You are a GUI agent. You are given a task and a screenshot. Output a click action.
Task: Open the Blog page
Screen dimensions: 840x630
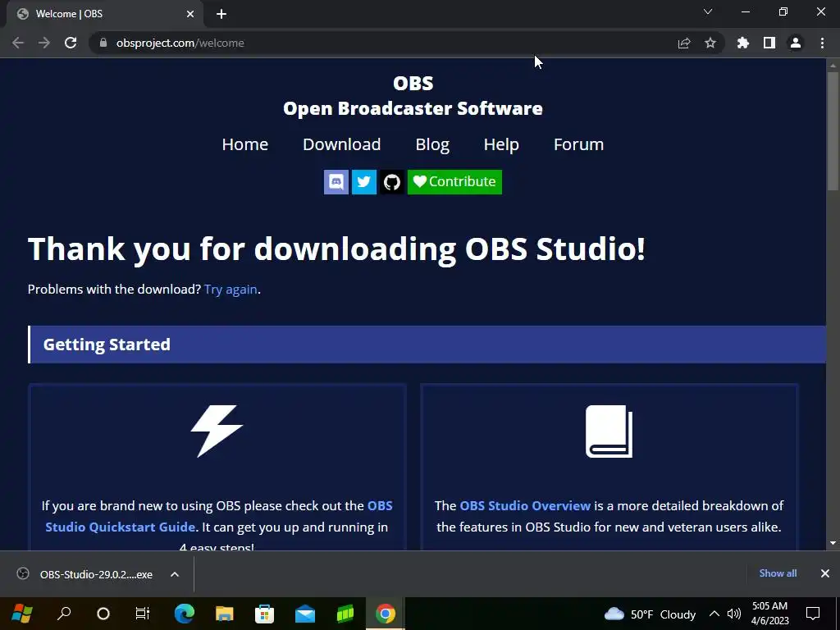[432, 144]
